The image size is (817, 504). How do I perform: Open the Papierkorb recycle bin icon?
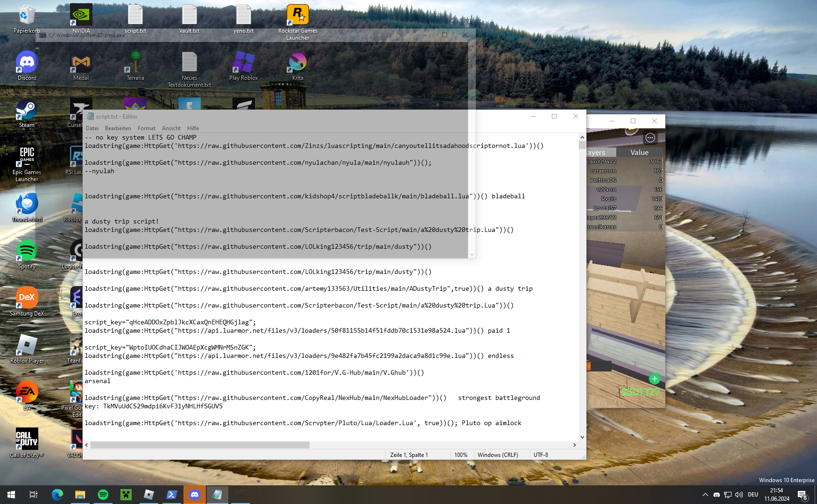[x=27, y=19]
